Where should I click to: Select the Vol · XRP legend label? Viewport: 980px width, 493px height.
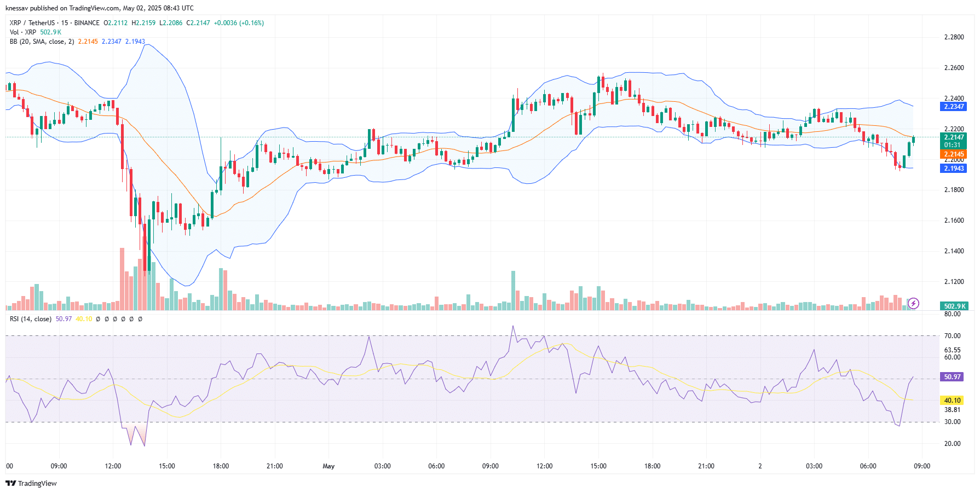click(x=23, y=32)
